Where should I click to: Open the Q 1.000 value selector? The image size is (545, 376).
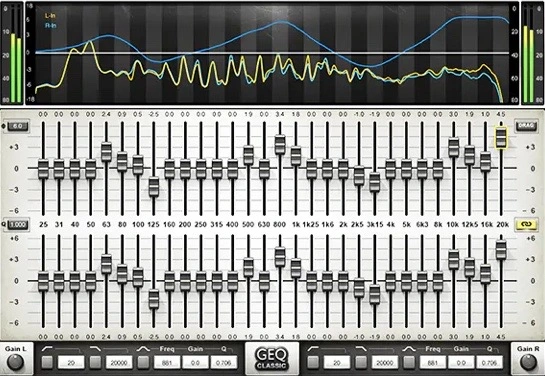click(18, 225)
